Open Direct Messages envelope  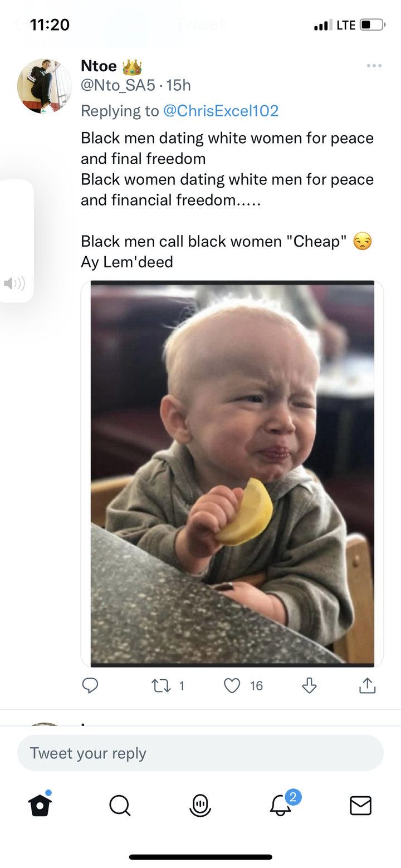(360, 805)
